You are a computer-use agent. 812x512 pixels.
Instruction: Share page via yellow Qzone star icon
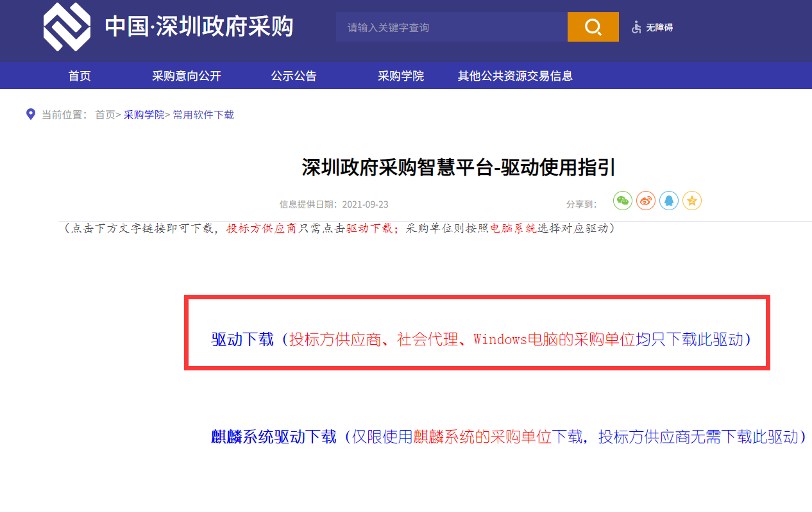(691, 201)
